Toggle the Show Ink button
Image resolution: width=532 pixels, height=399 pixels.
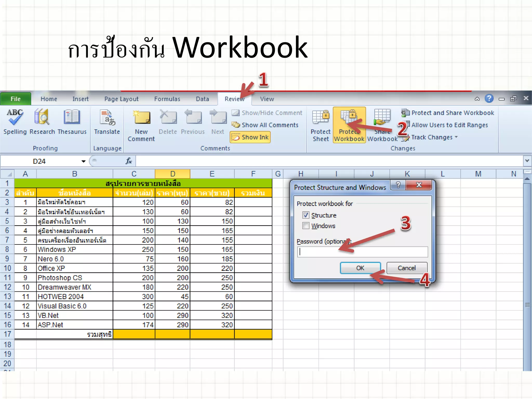pyautogui.click(x=250, y=137)
